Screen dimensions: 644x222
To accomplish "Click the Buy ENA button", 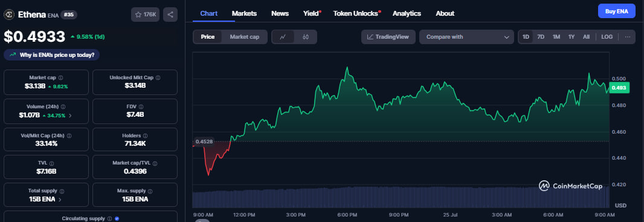I will pyautogui.click(x=616, y=11).
